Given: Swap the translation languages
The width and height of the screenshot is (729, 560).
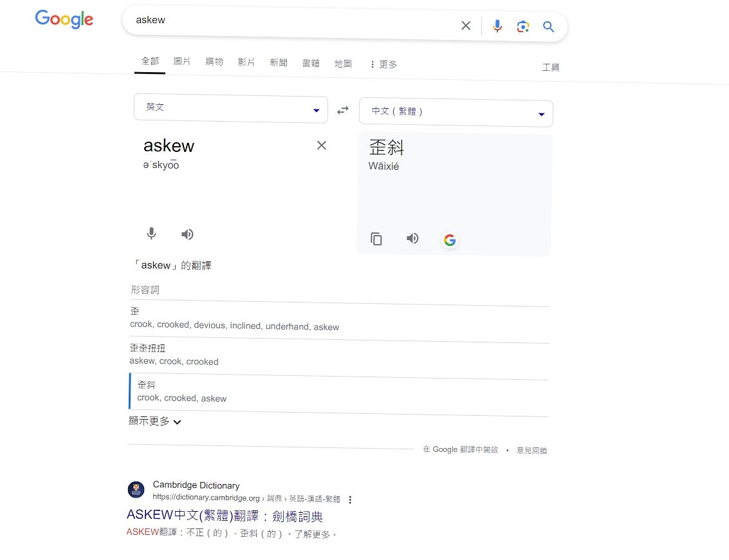Looking at the screenshot, I should 343,110.
